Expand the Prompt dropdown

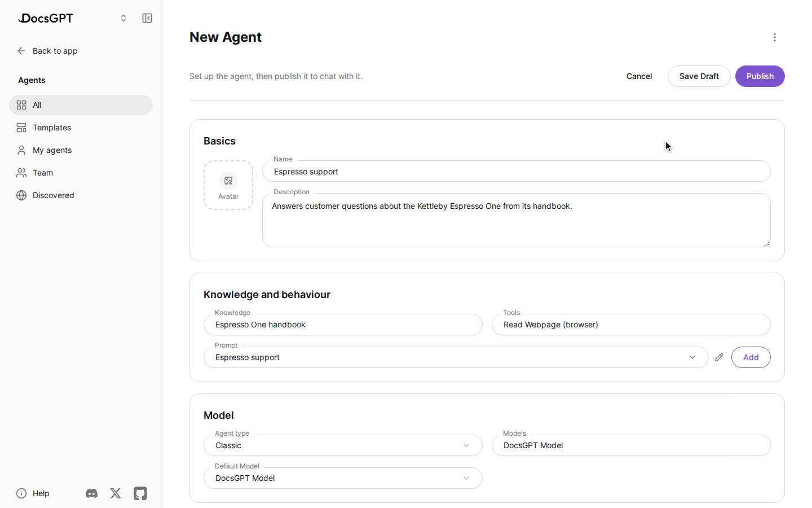click(x=456, y=357)
